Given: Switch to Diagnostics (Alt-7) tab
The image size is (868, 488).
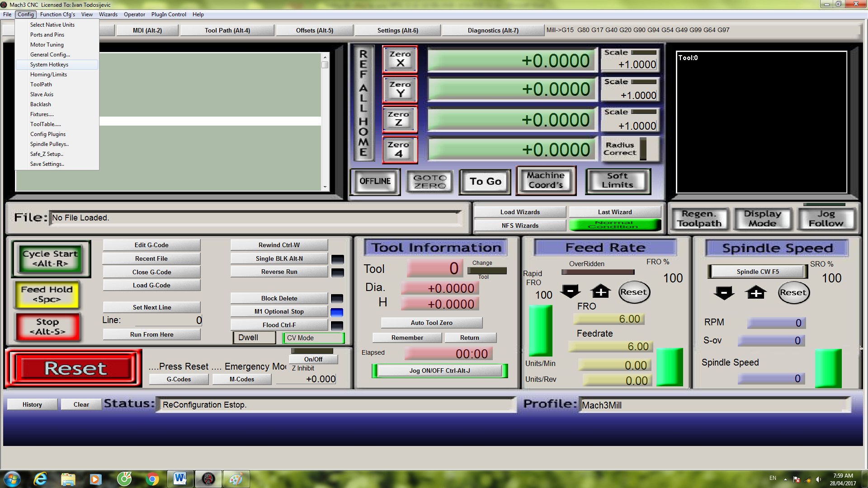Looking at the screenshot, I should click(x=493, y=30).
